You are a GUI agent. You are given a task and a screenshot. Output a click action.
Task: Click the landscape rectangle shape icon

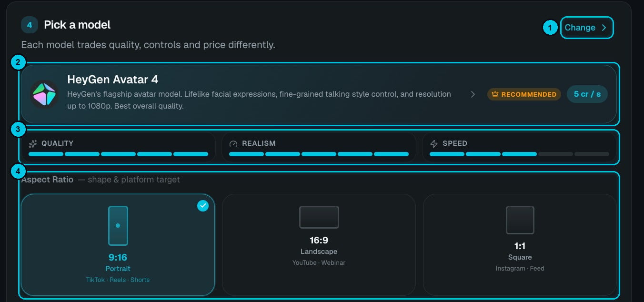coord(319,217)
